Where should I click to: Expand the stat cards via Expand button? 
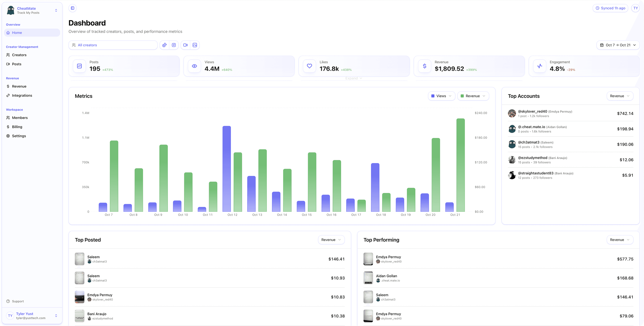353,78
